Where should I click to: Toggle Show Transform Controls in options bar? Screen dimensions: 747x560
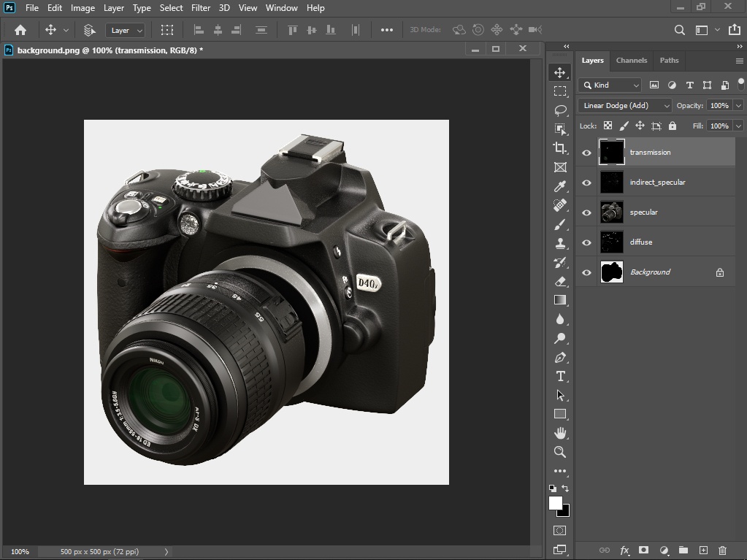coord(166,30)
